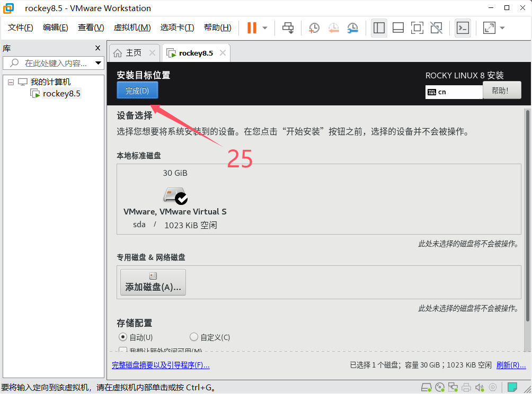Click the console view terminal icon
The image size is (532, 394).
pyautogui.click(x=463, y=28)
